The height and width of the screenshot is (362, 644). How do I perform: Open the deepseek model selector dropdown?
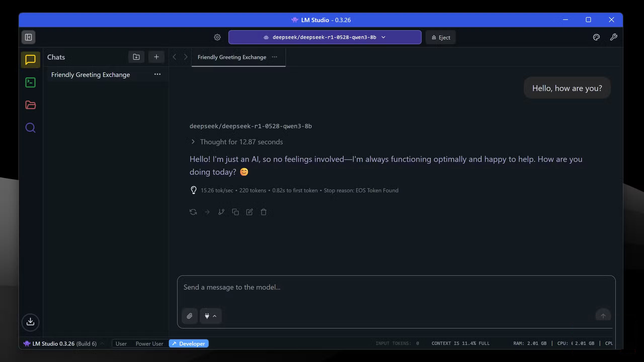point(325,37)
